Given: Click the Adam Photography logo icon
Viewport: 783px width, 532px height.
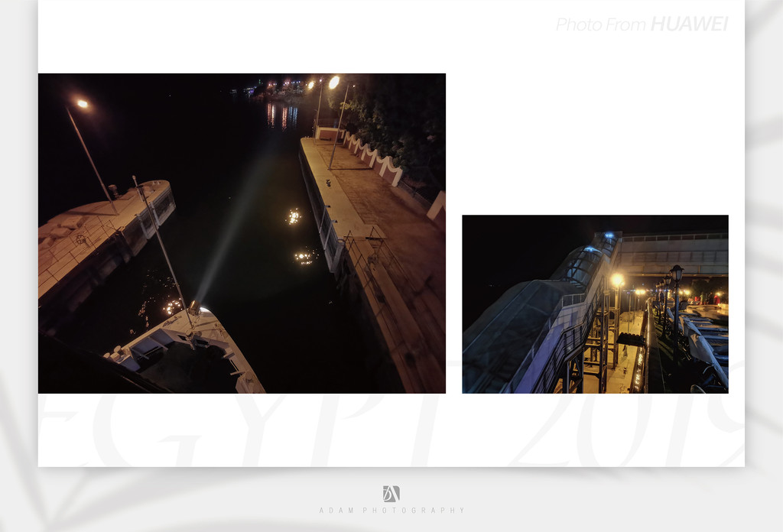Looking at the screenshot, I should coord(391,494).
